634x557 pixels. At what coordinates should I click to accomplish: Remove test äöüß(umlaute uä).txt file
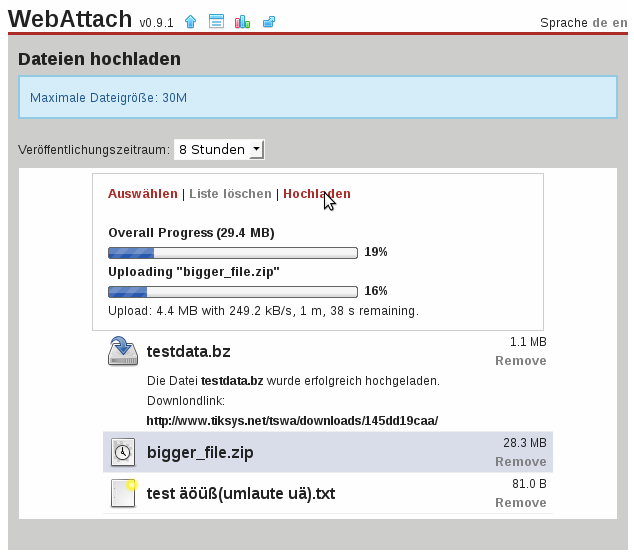click(x=521, y=502)
